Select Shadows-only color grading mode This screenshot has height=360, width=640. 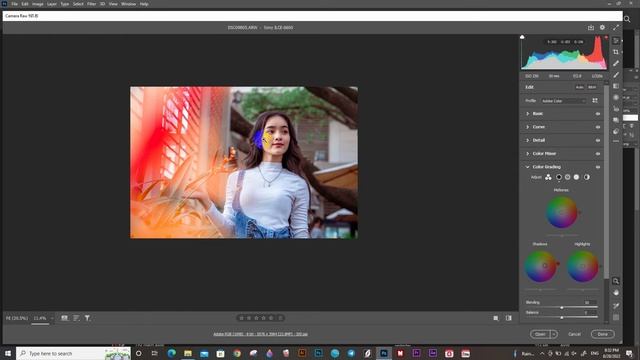[559, 177]
